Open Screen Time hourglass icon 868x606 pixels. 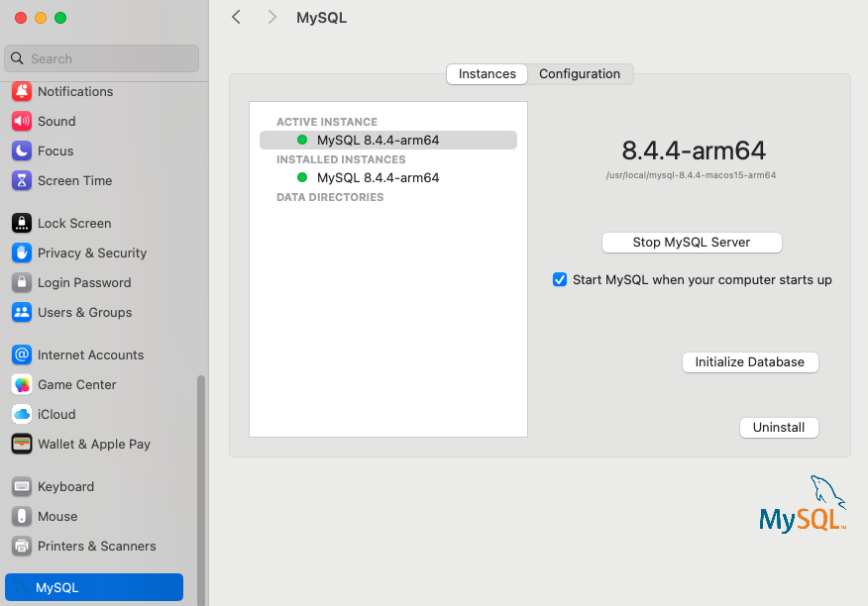[22, 180]
